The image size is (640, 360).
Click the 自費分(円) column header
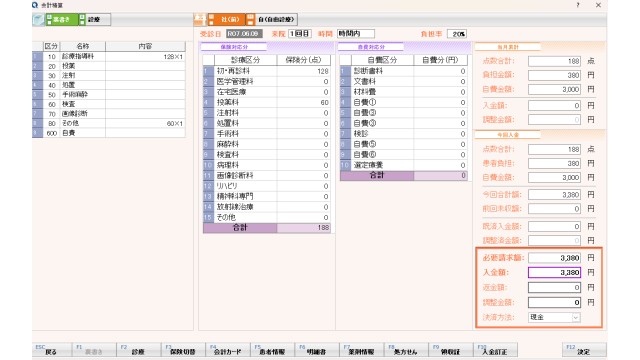[440, 60]
